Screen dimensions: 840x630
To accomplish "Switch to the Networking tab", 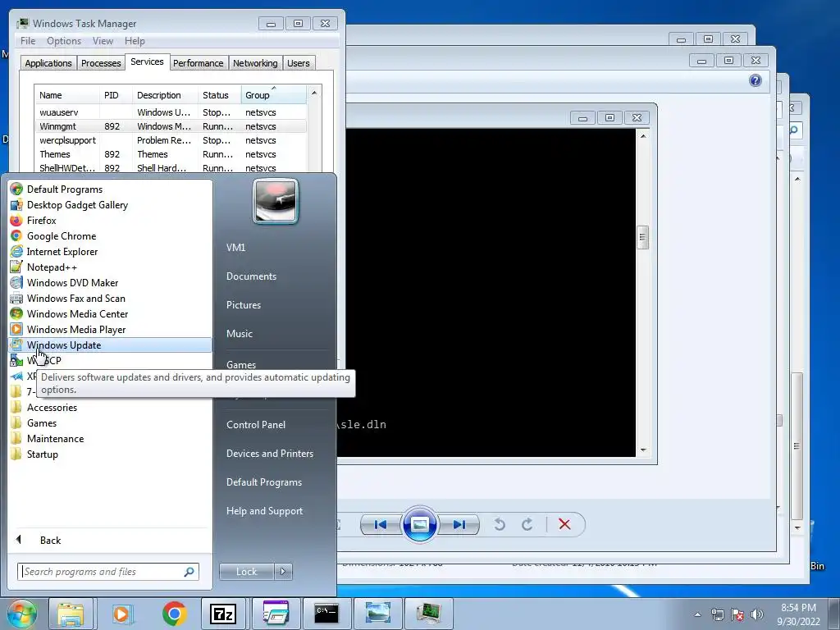I will click(x=255, y=63).
